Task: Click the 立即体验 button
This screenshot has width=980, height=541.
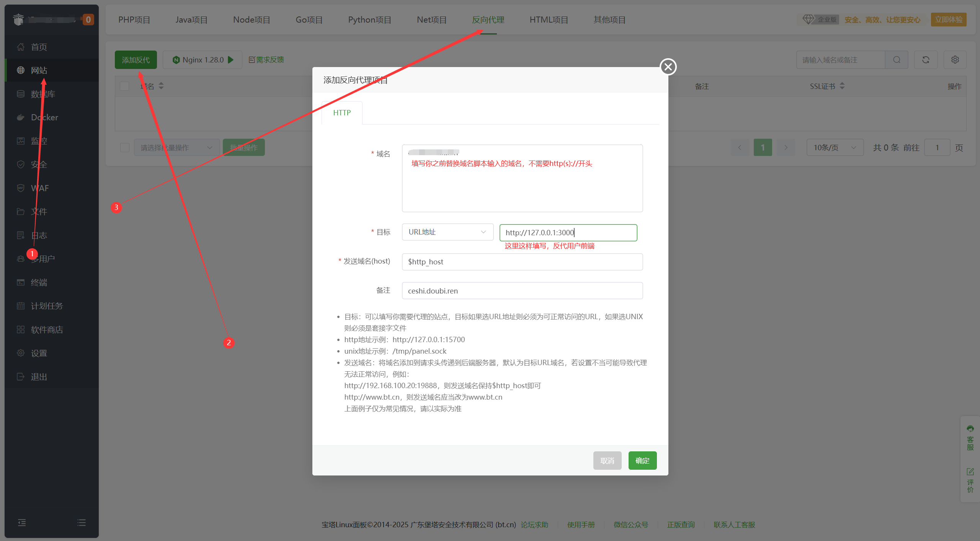Action: tap(949, 20)
